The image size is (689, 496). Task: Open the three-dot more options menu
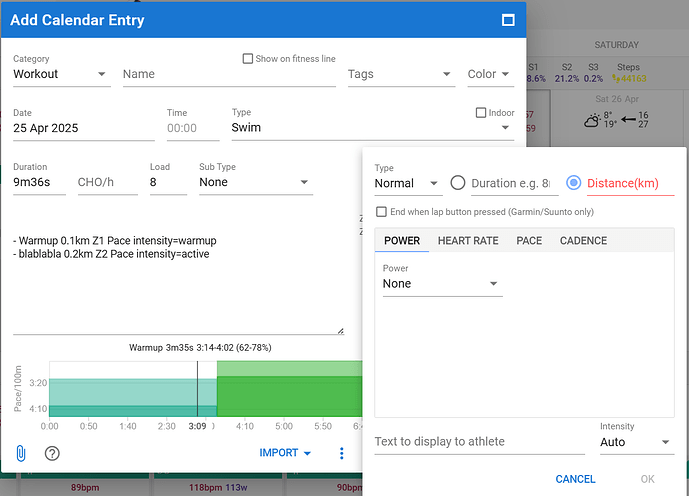click(341, 453)
